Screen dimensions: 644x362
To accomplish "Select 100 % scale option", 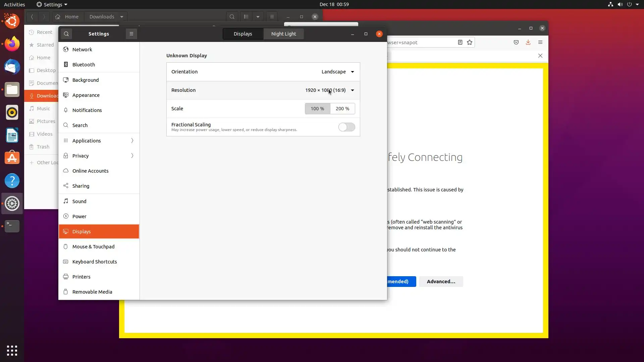I will (x=317, y=109).
